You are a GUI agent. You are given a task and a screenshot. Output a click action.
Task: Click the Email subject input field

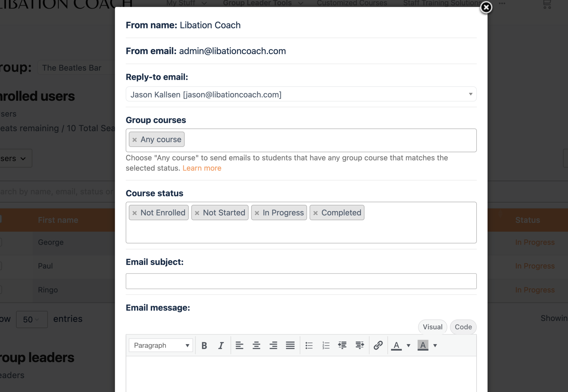point(301,281)
